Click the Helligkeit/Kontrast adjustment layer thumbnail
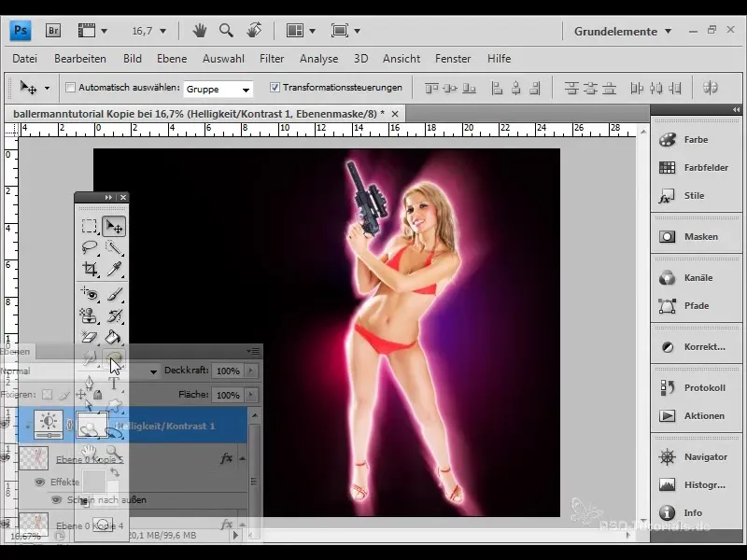747x560 pixels. click(49, 424)
